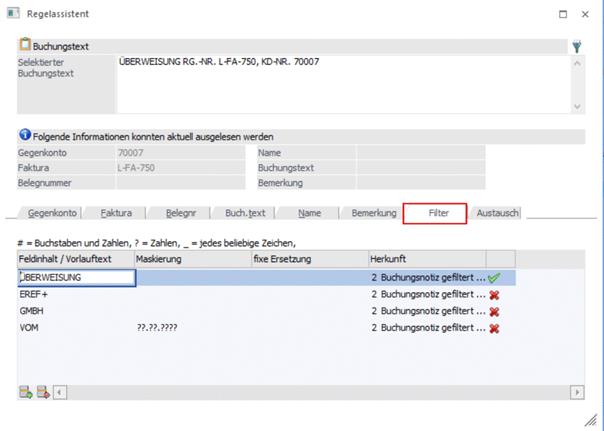Click the selected Buchungstext text area
Image resolution: width=604 pixels, height=431 pixels.
point(340,84)
